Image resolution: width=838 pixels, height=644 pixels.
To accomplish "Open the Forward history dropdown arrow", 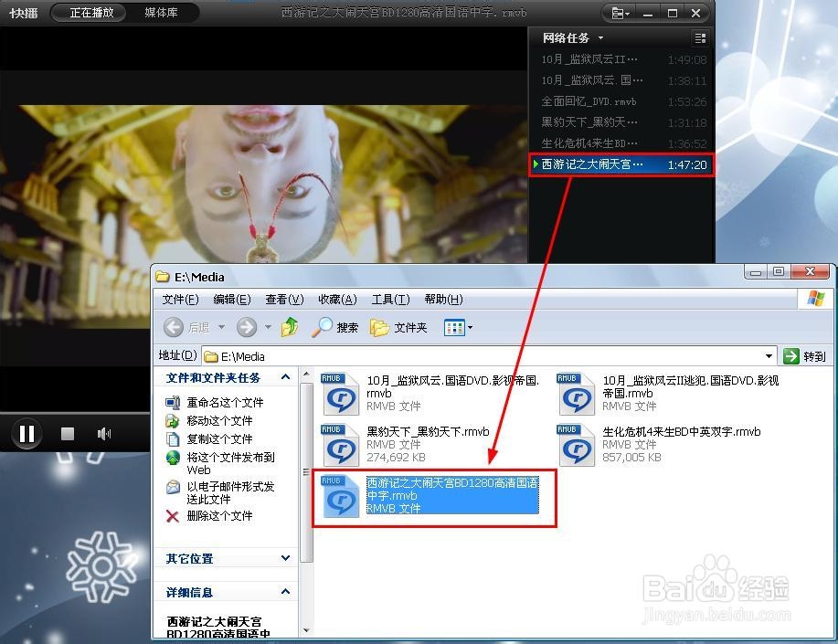I will [x=269, y=327].
